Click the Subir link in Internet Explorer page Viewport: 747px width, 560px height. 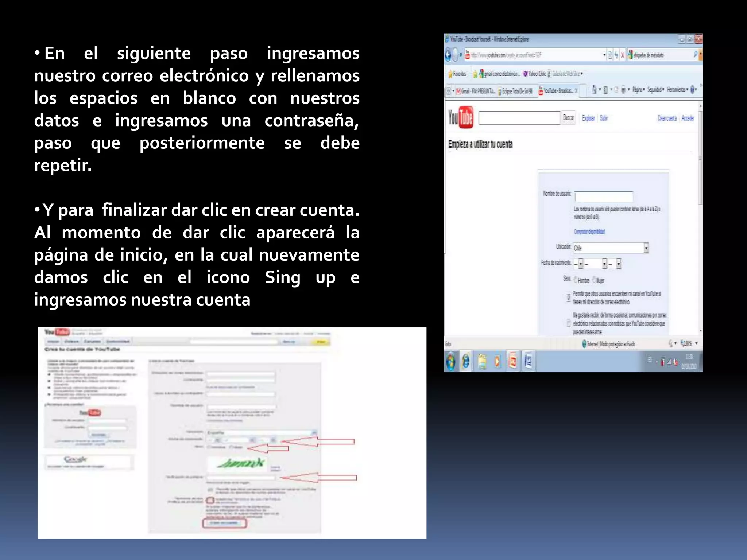tap(604, 118)
